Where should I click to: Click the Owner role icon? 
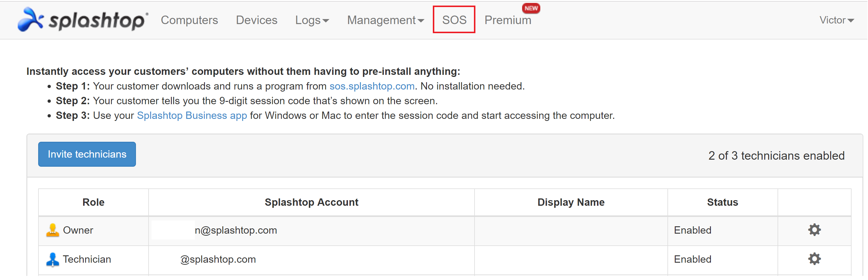coord(53,230)
